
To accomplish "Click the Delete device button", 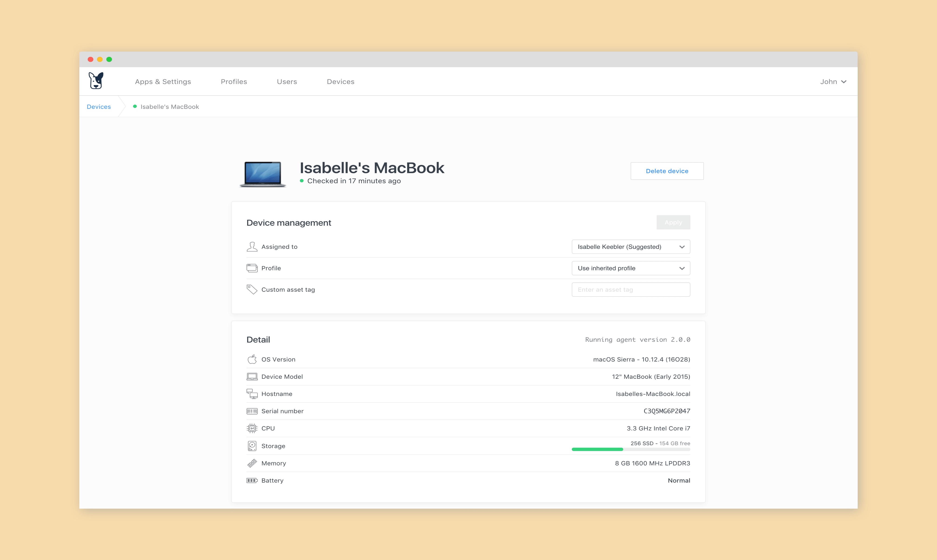I will pos(667,171).
